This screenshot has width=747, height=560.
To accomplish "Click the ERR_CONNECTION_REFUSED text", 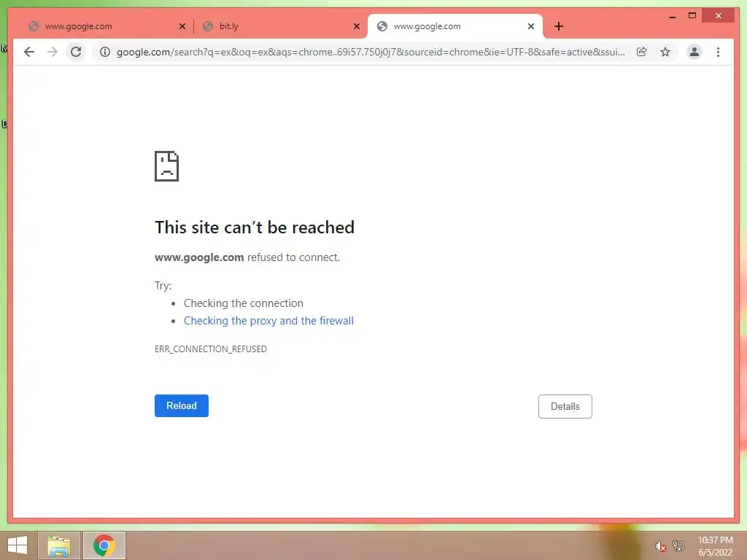I will click(211, 349).
